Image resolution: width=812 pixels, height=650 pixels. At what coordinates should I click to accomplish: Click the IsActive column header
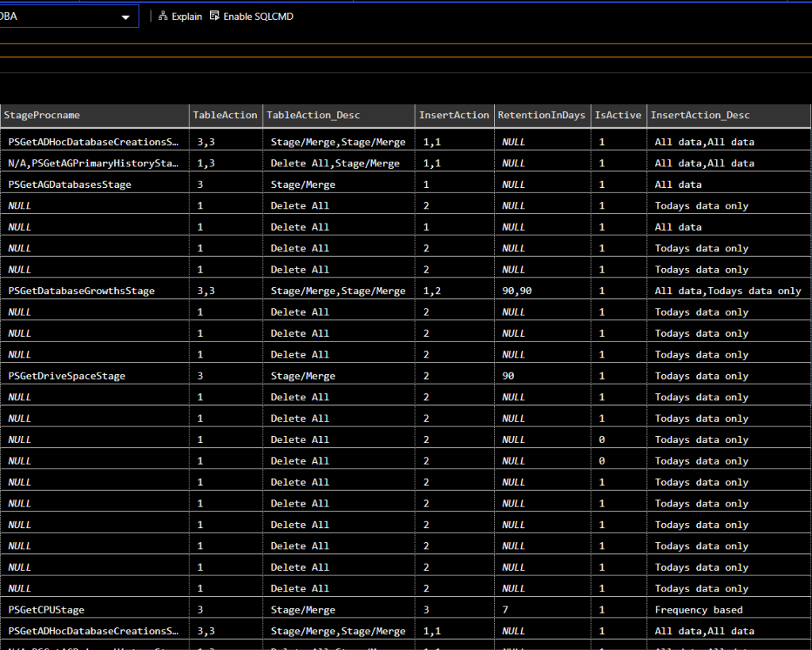(x=618, y=116)
